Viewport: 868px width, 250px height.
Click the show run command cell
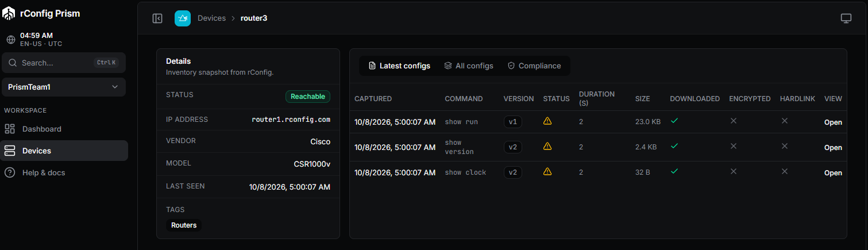coord(461,122)
